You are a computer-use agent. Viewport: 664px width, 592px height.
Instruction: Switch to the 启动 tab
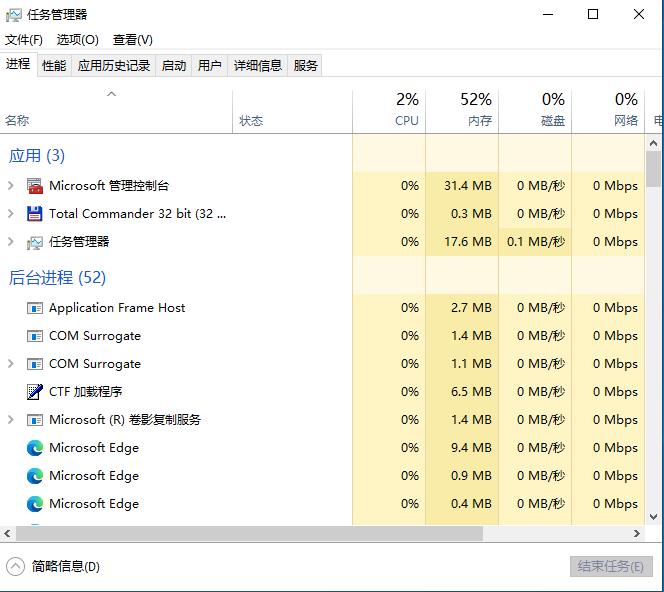[174, 66]
